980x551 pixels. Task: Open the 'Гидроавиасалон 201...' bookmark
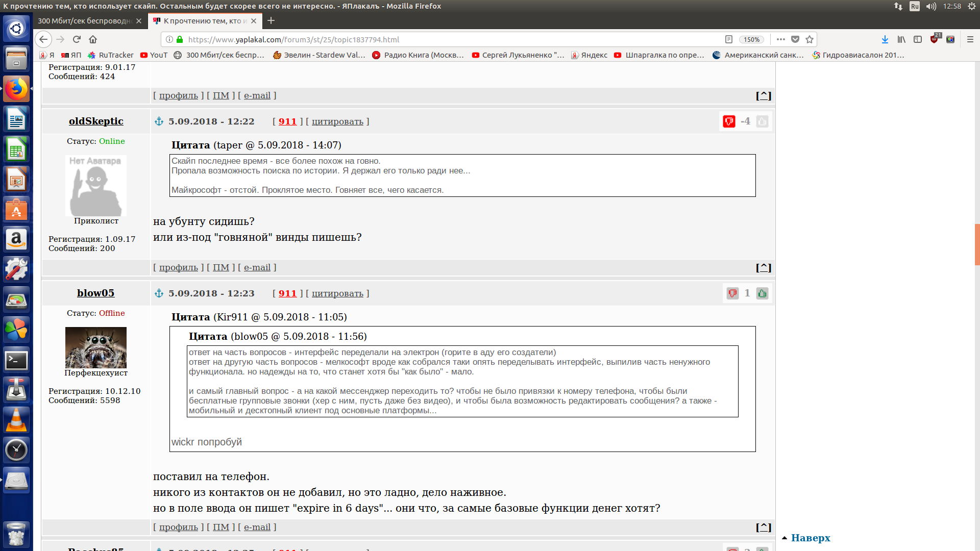(x=858, y=55)
